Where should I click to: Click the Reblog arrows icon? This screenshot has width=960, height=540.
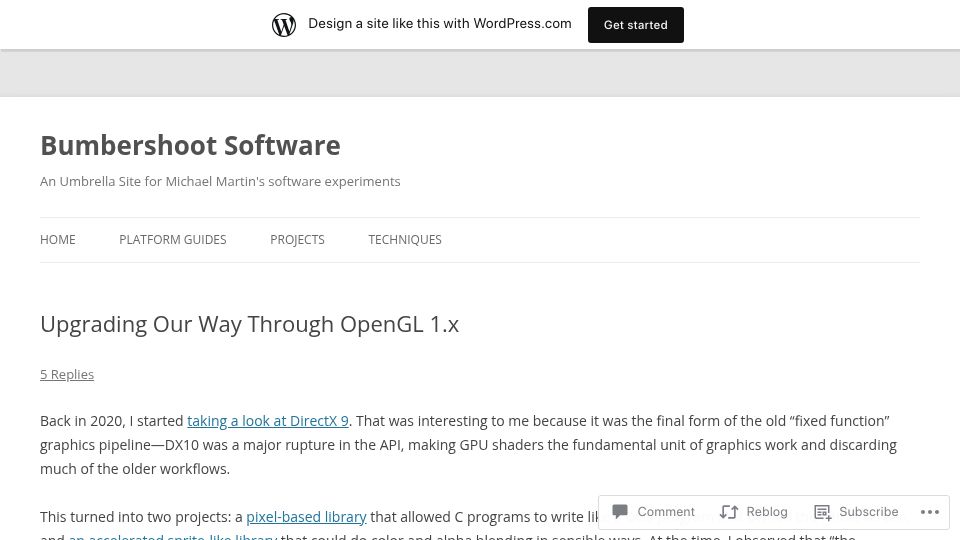click(x=729, y=512)
